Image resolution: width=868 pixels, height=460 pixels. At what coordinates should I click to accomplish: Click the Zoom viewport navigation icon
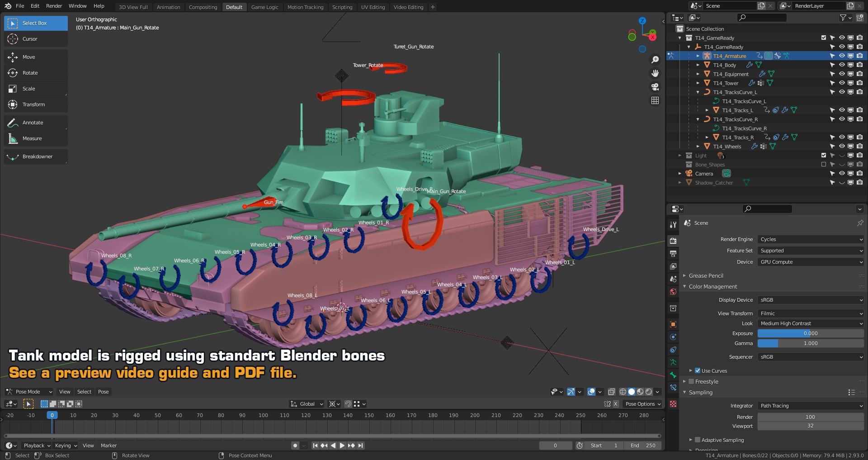point(655,60)
